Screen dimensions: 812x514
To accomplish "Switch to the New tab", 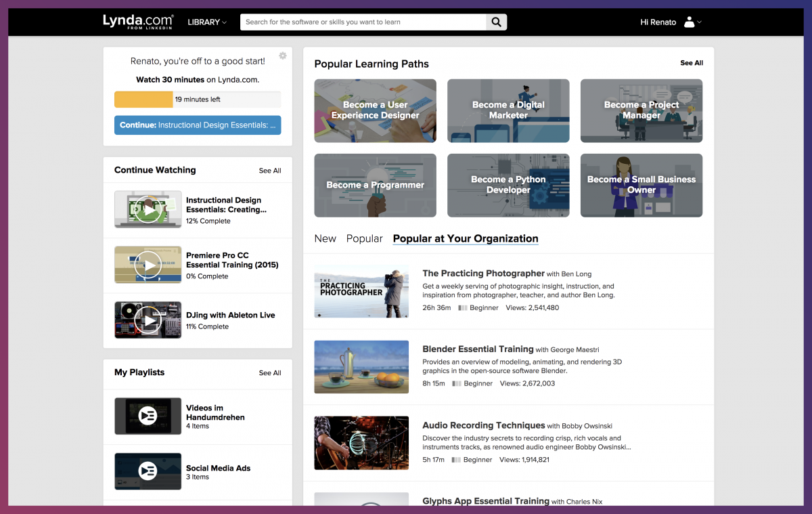I will pyautogui.click(x=325, y=238).
